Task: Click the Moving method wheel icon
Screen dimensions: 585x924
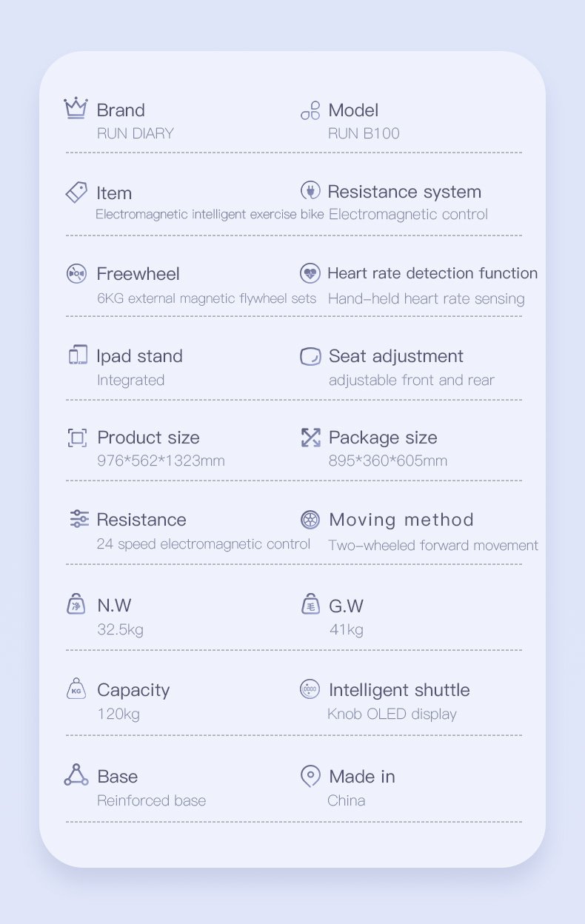Action: coord(310,520)
